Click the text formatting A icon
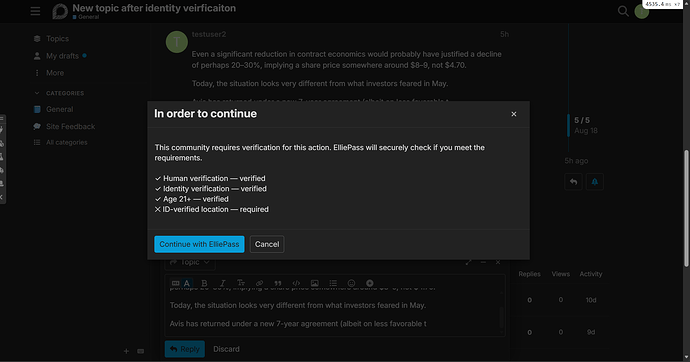Image resolution: width=690 pixels, height=362 pixels. [187, 283]
